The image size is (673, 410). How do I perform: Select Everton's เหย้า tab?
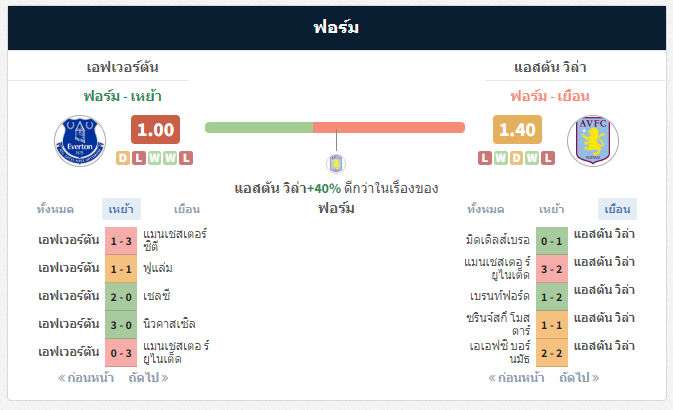click(121, 209)
